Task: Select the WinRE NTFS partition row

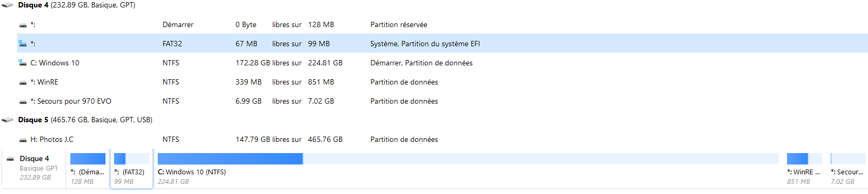Action: (442, 82)
